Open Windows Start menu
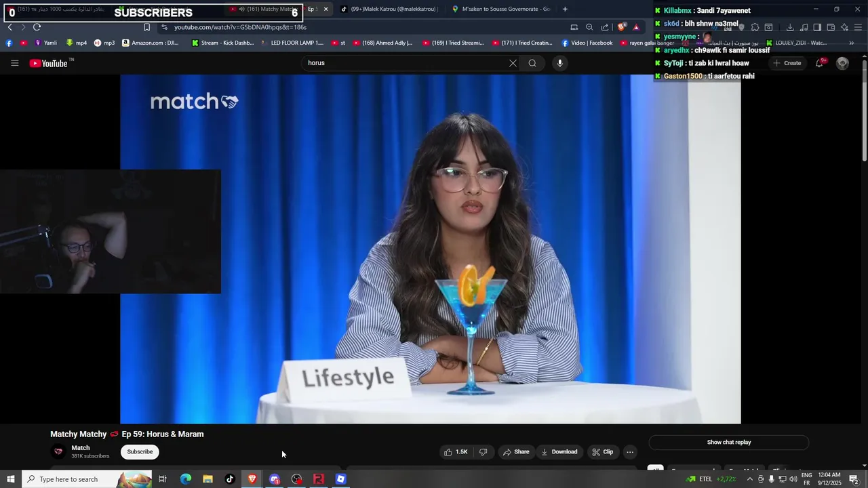The image size is (868, 488). click(11, 479)
